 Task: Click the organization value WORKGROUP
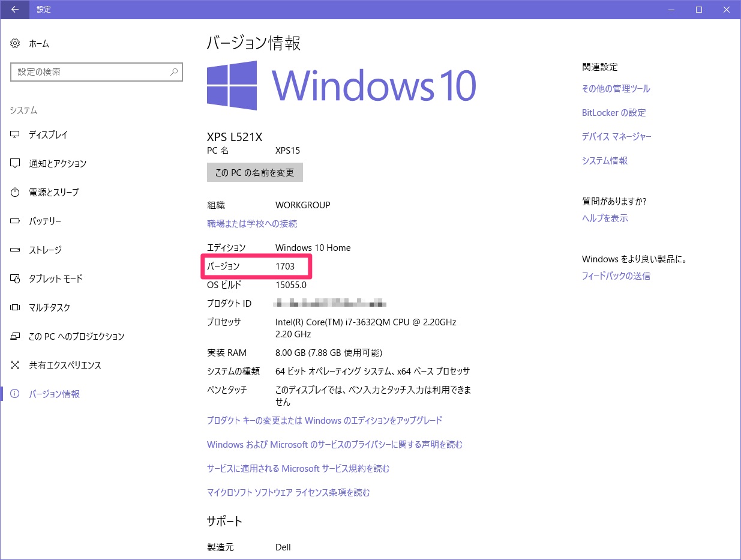coord(303,205)
